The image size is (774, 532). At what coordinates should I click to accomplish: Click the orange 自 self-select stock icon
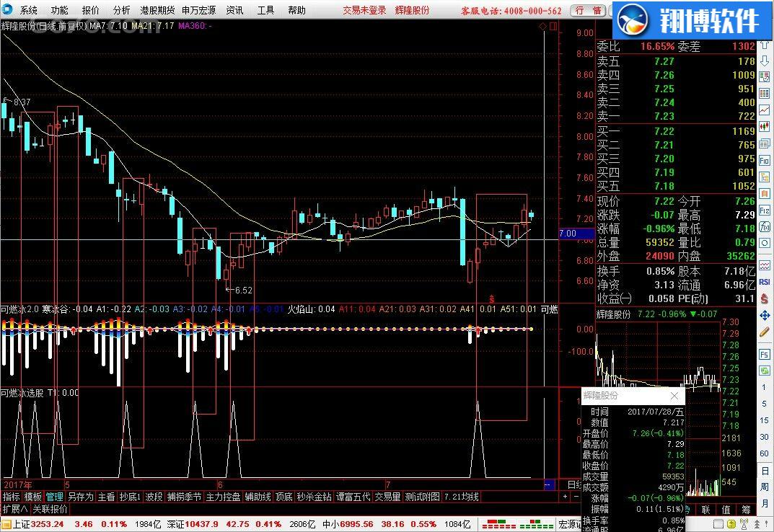[x=765, y=193]
